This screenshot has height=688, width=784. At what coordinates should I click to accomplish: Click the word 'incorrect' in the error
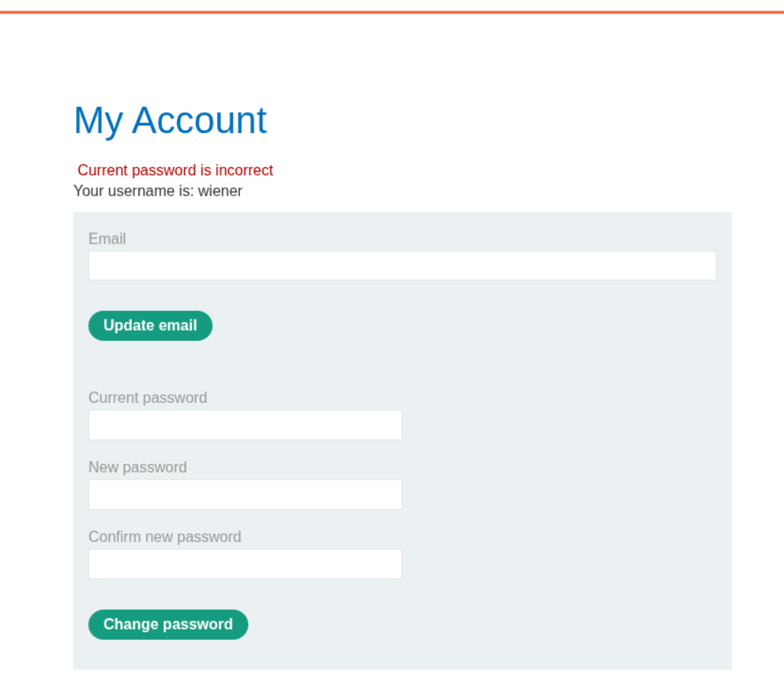coord(245,170)
